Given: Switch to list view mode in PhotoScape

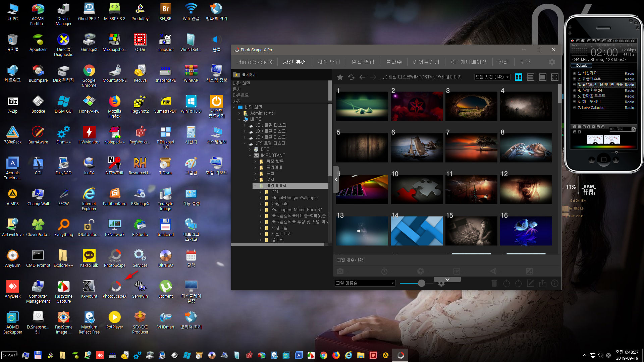Looking at the screenshot, I should tap(530, 77).
